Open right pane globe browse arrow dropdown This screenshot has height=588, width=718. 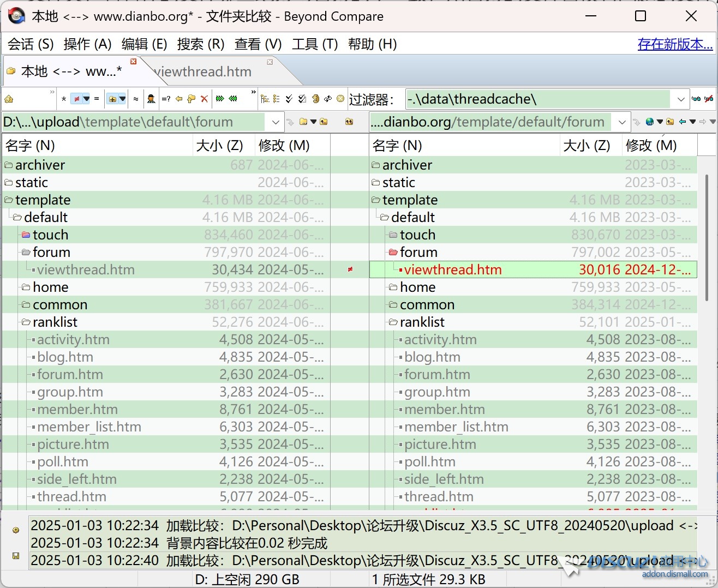pos(660,122)
